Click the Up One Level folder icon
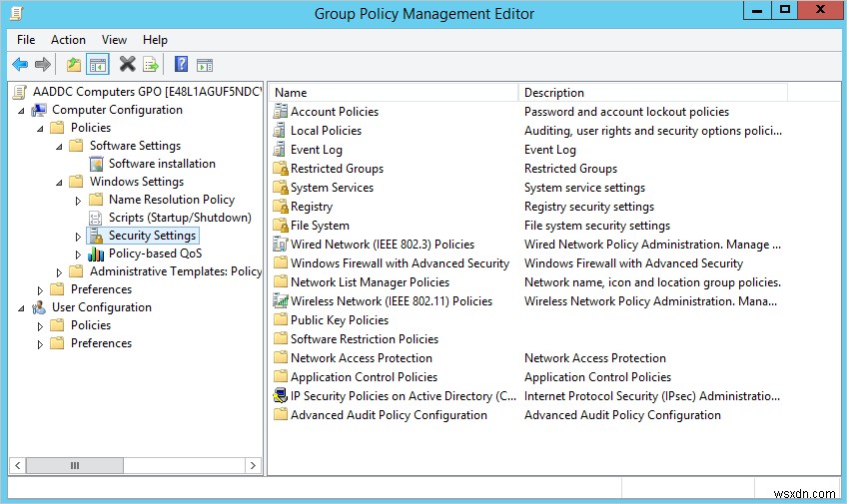 (x=73, y=65)
